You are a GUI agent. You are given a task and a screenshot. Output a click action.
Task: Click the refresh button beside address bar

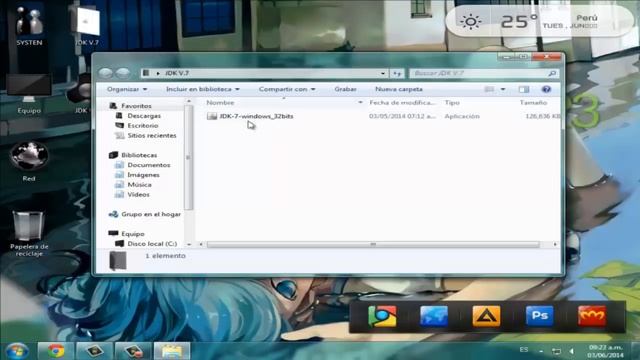[397, 73]
